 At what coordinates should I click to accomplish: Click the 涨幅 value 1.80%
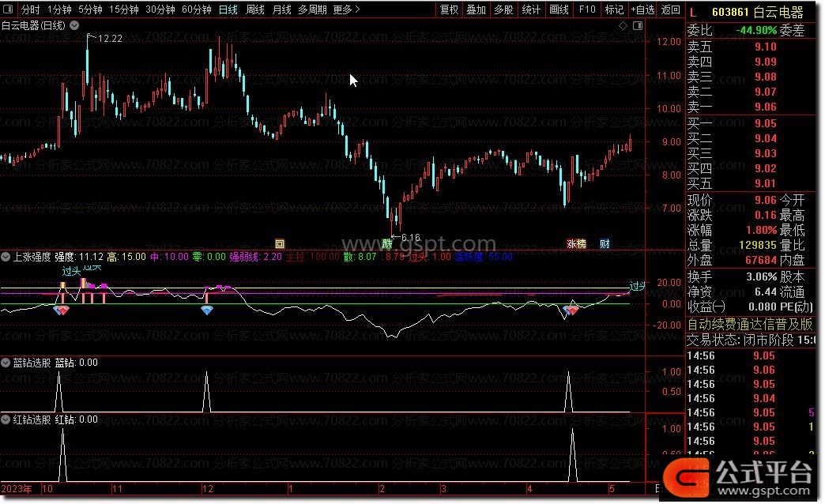coord(761,231)
